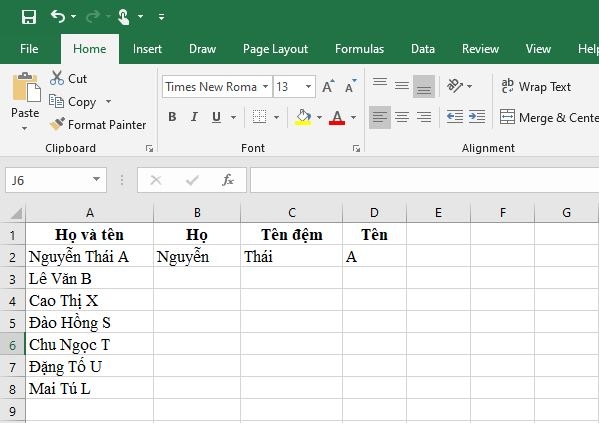
Task: Open the Font Color dropdown arrow
Action: point(353,117)
